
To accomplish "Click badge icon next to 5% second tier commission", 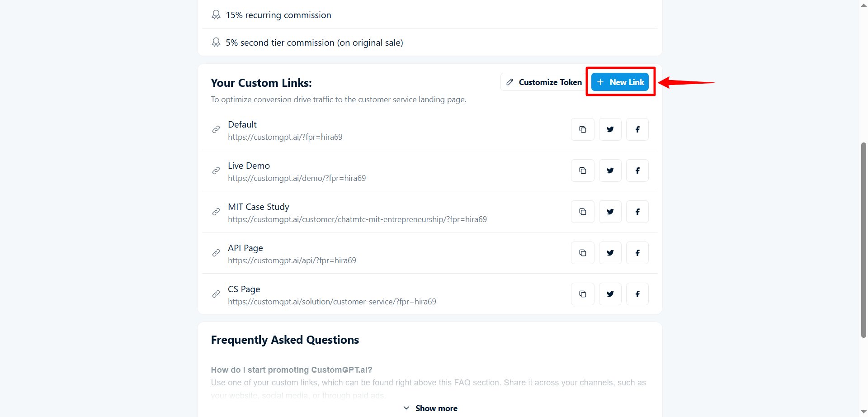I will (x=216, y=43).
